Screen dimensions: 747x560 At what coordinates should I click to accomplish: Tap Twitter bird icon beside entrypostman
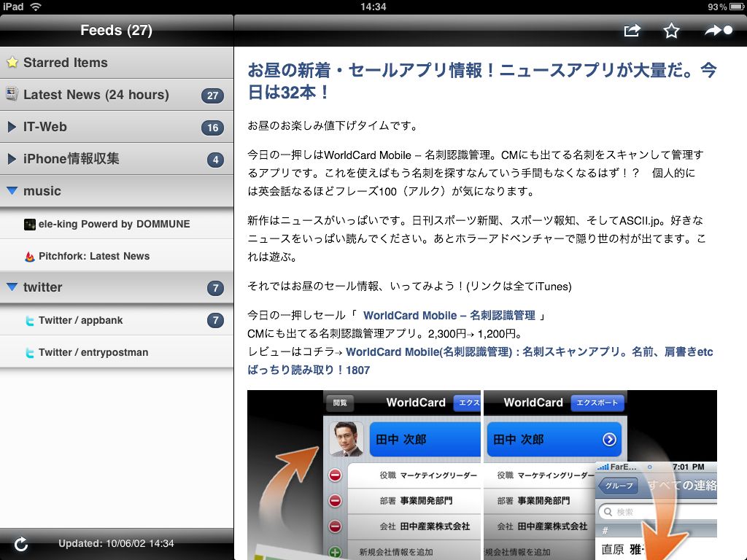pos(29,353)
